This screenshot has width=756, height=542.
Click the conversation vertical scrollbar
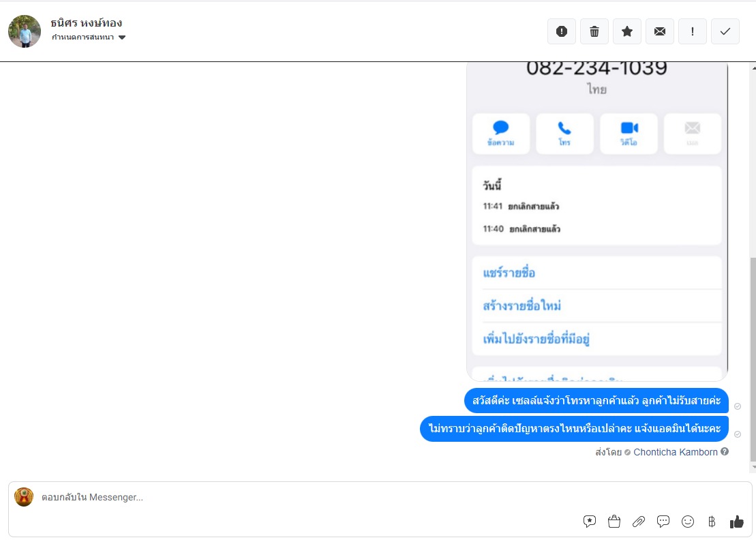point(753,359)
